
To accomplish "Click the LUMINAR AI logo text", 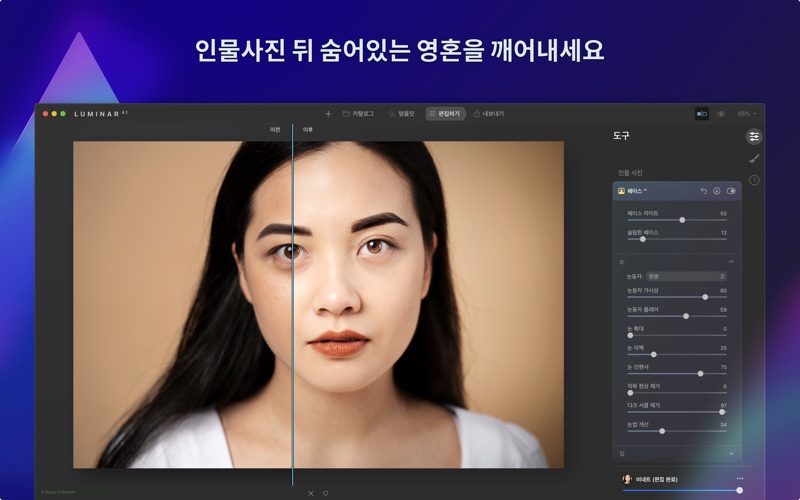I will coord(101,114).
